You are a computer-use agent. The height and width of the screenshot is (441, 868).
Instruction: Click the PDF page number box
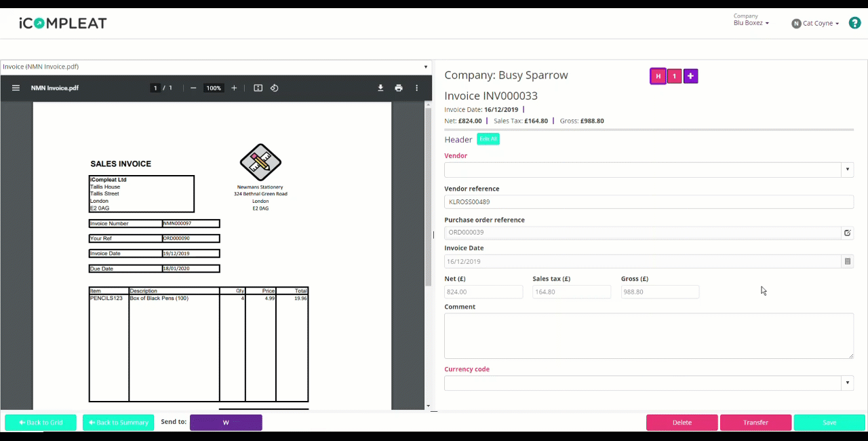155,88
